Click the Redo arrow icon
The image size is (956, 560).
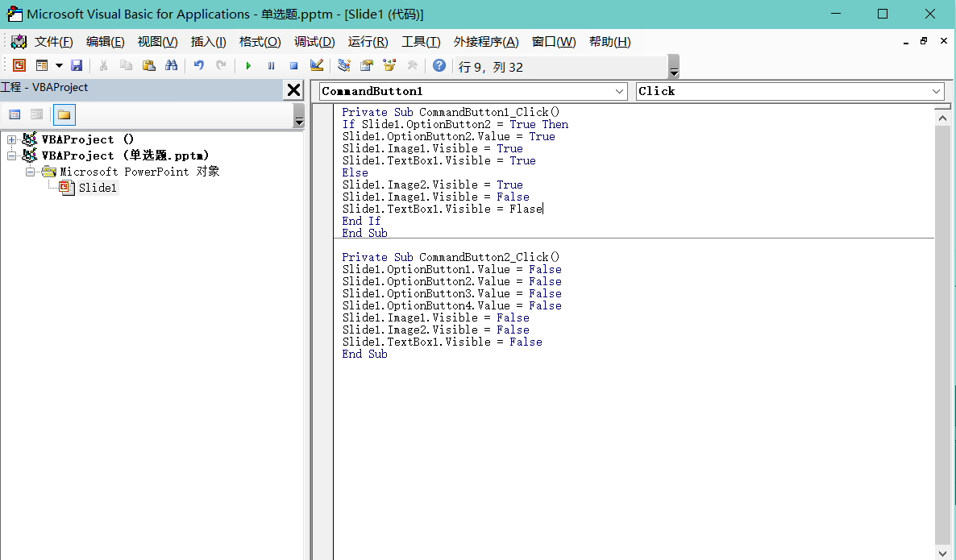(x=222, y=66)
